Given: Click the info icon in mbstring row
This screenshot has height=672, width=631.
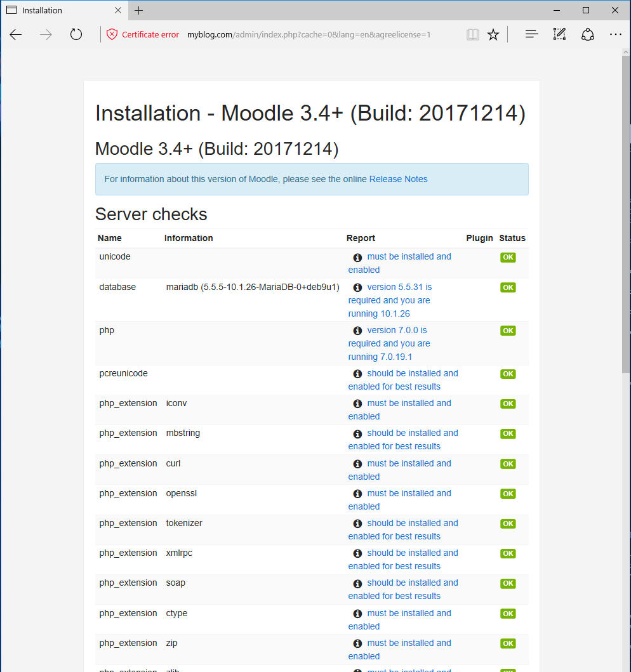Looking at the screenshot, I should click(x=357, y=433).
